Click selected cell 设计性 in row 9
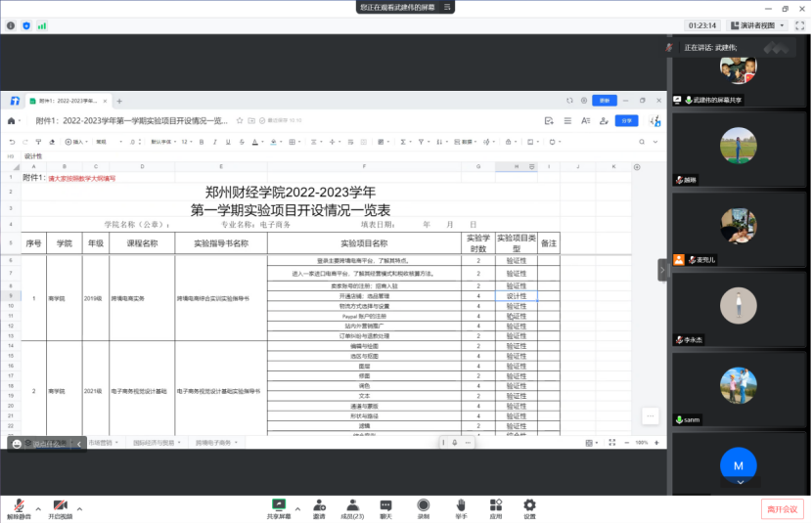 tap(517, 296)
